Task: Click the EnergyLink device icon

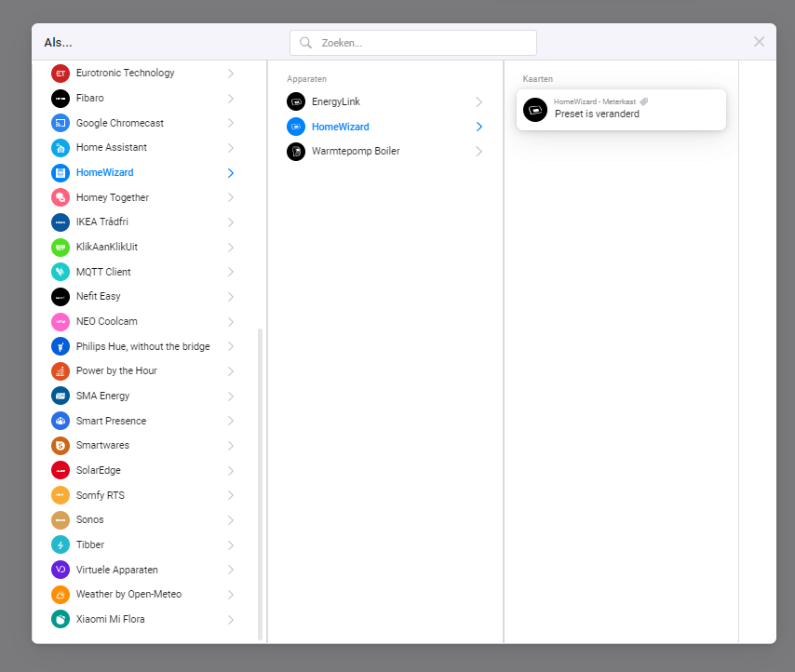Action: coord(296,101)
